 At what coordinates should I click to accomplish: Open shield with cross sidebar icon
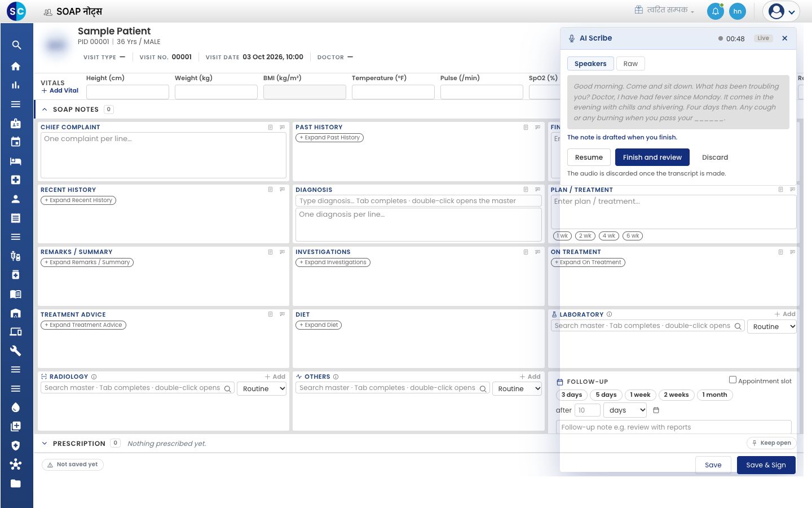(x=16, y=445)
